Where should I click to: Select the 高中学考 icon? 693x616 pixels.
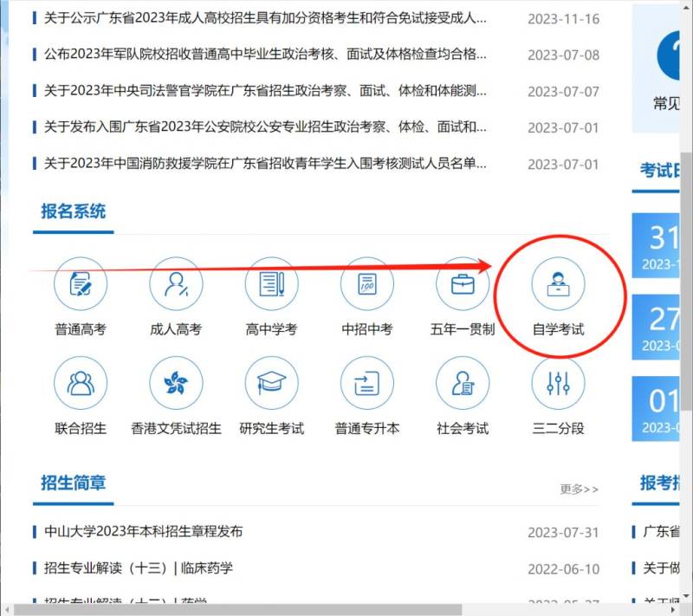(x=271, y=284)
